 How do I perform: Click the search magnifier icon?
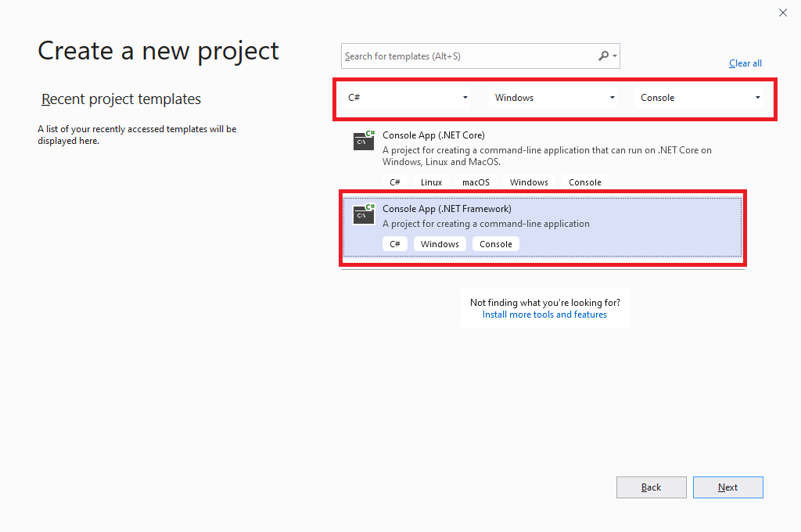click(x=603, y=56)
